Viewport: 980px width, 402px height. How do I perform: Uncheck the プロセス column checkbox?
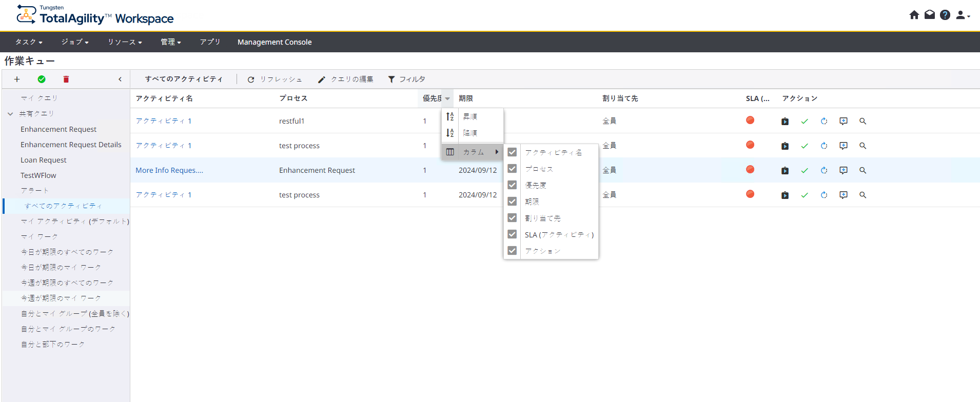(x=512, y=169)
